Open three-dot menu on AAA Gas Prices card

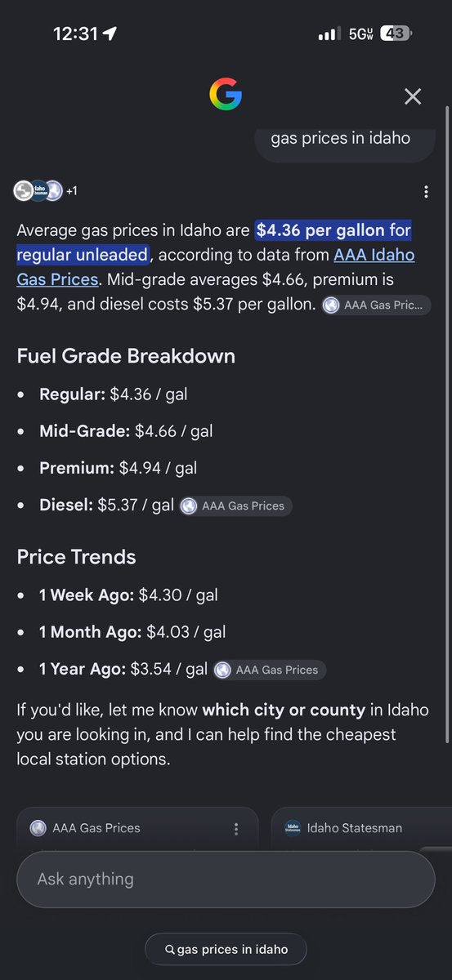pyautogui.click(x=236, y=829)
